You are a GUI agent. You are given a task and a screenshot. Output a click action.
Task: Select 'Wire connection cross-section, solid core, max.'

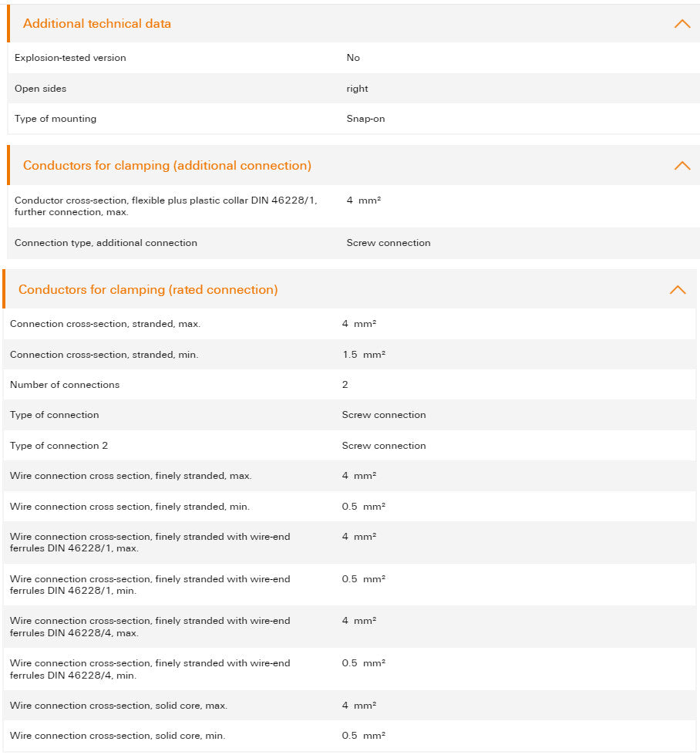click(x=119, y=706)
